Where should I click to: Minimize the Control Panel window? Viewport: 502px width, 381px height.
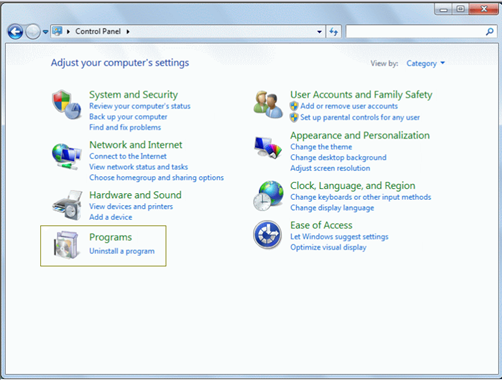(444, 9)
